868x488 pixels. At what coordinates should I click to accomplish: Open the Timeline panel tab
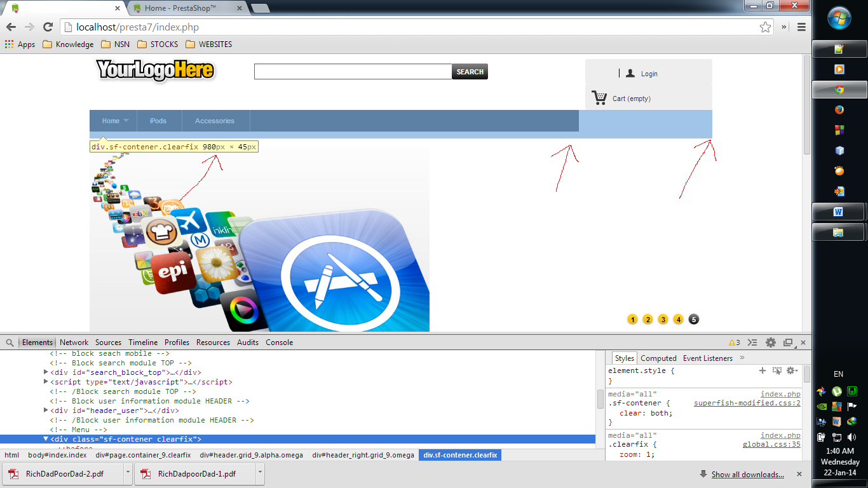pyautogui.click(x=143, y=342)
